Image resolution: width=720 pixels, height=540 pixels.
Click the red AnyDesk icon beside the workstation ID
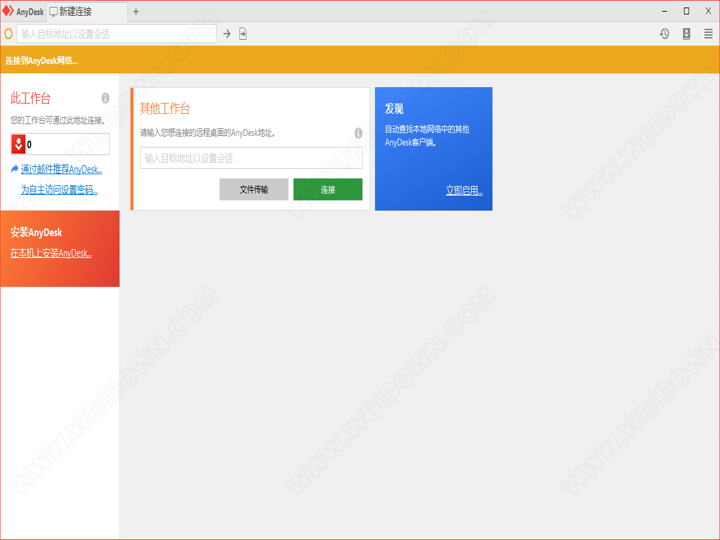tap(18, 144)
